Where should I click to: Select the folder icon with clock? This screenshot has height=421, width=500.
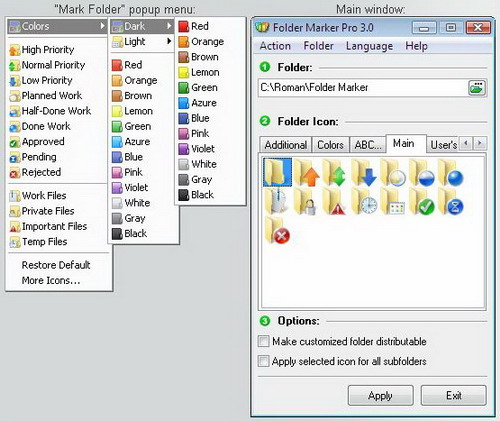pyautogui.click(x=364, y=201)
